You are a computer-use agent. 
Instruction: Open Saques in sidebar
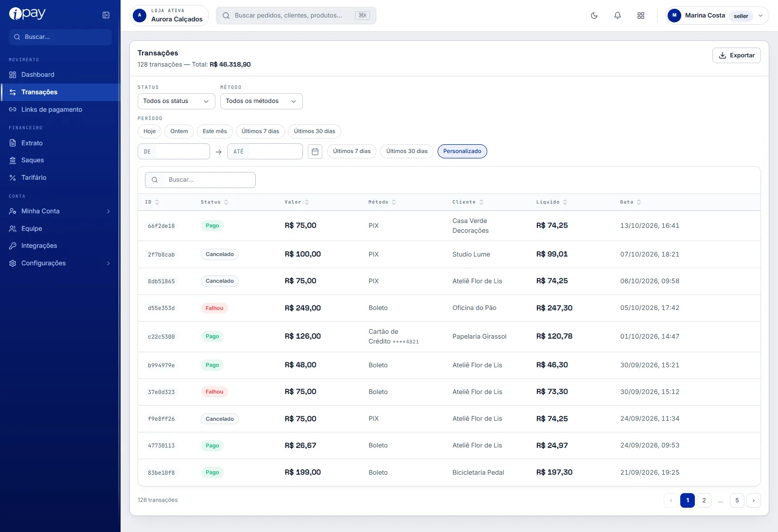click(x=60, y=160)
